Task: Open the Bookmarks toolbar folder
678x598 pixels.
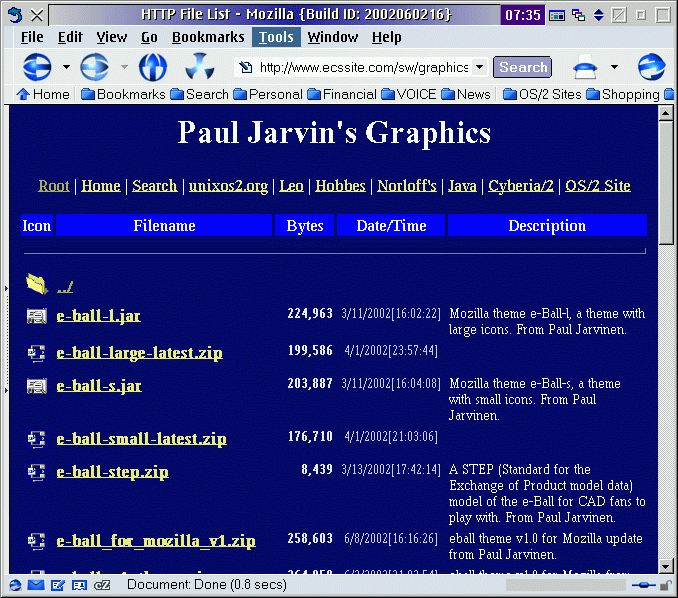Action: coord(123,94)
